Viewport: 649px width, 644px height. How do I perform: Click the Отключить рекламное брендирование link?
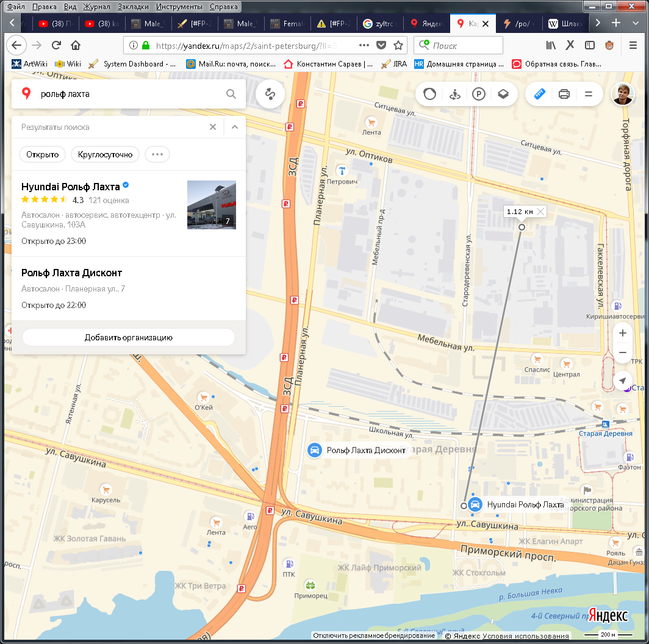[374, 635]
